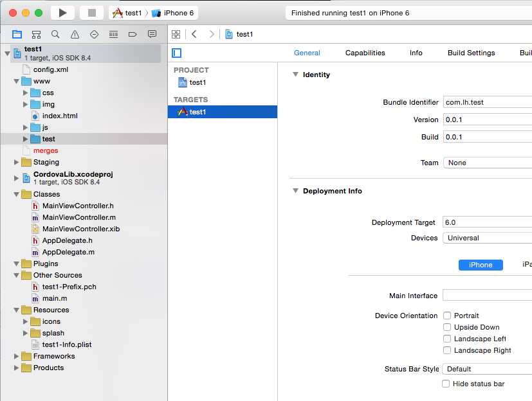Viewport: 532px width, 401px height.
Task: Open MainViewController.xib
Action: (81, 229)
